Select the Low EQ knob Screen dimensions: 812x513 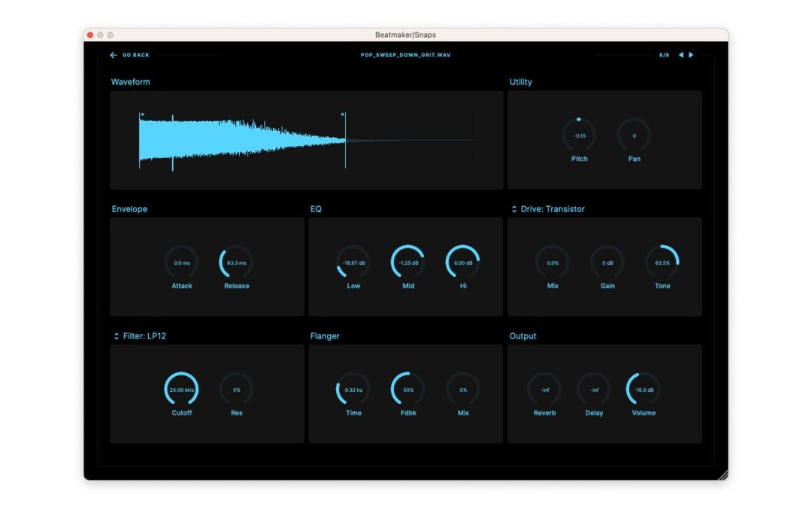(353, 264)
